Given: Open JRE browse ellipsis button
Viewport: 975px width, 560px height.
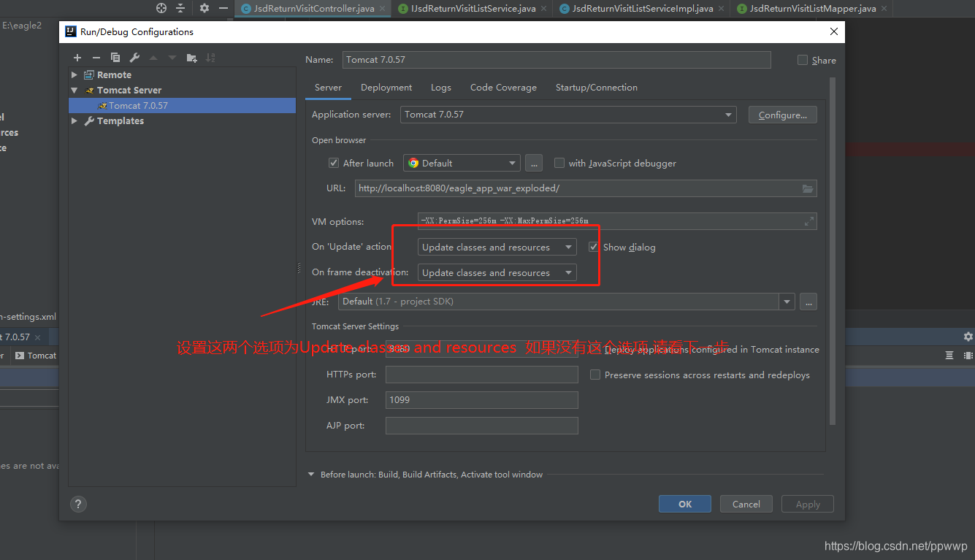Looking at the screenshot, I should (x=808, y=301).
